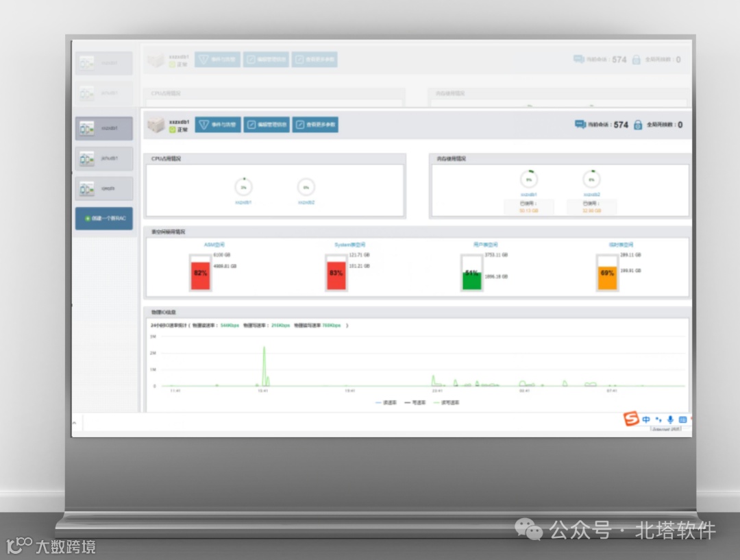Open the System tablespace heading link
Image resolution: width=740 pixels, height=560 pixels.
[x=349, y=245]
